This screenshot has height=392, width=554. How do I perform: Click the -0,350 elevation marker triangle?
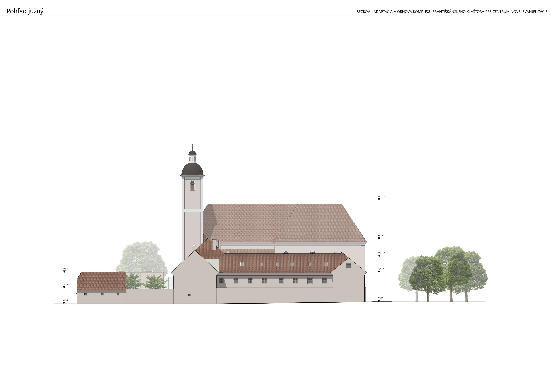point(64,303)
